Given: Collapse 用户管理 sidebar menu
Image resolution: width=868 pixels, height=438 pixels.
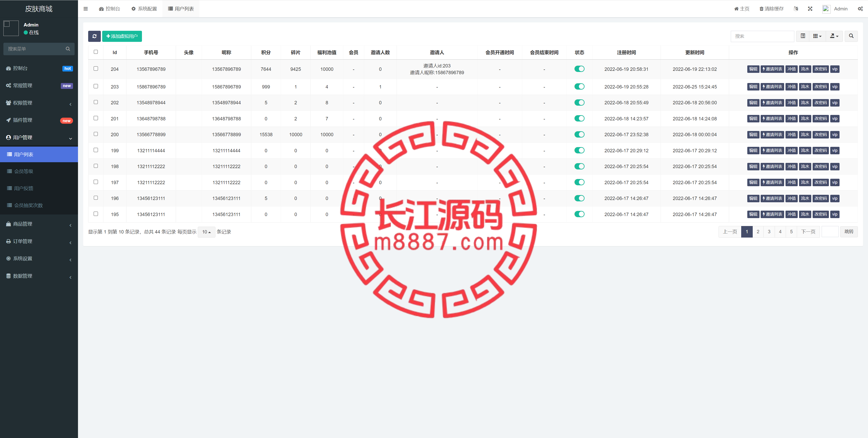Looking at the screenshot, I should (x=39, y=138).
